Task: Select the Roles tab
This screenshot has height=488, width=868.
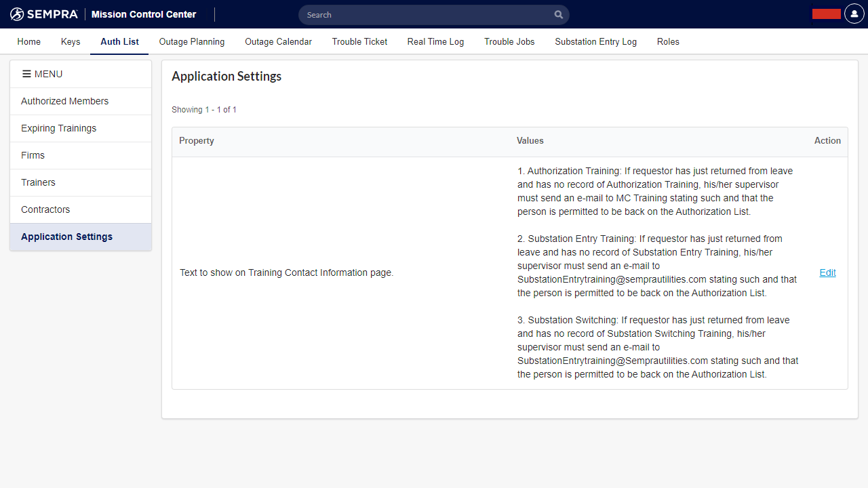Action: (x=668, y=41)
